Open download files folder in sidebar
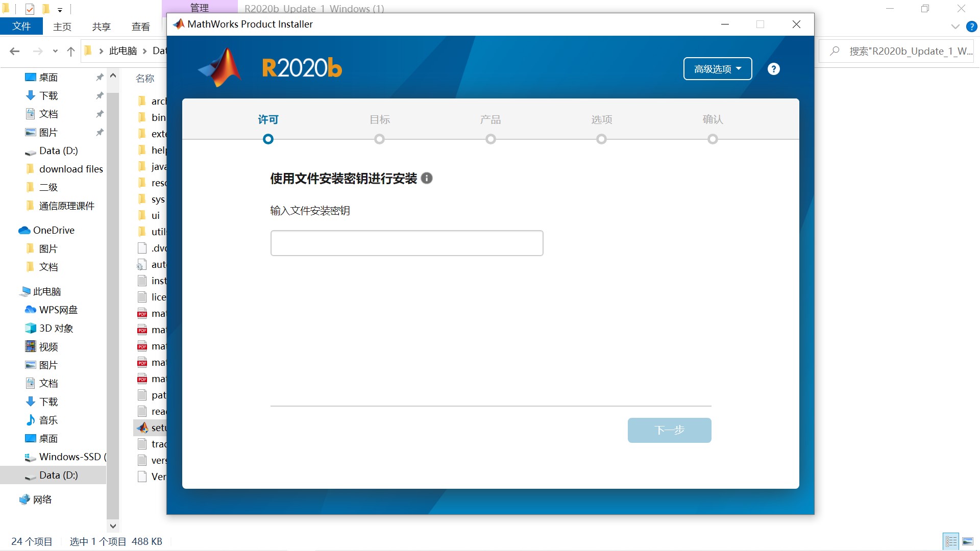 (x=71, y=169)
